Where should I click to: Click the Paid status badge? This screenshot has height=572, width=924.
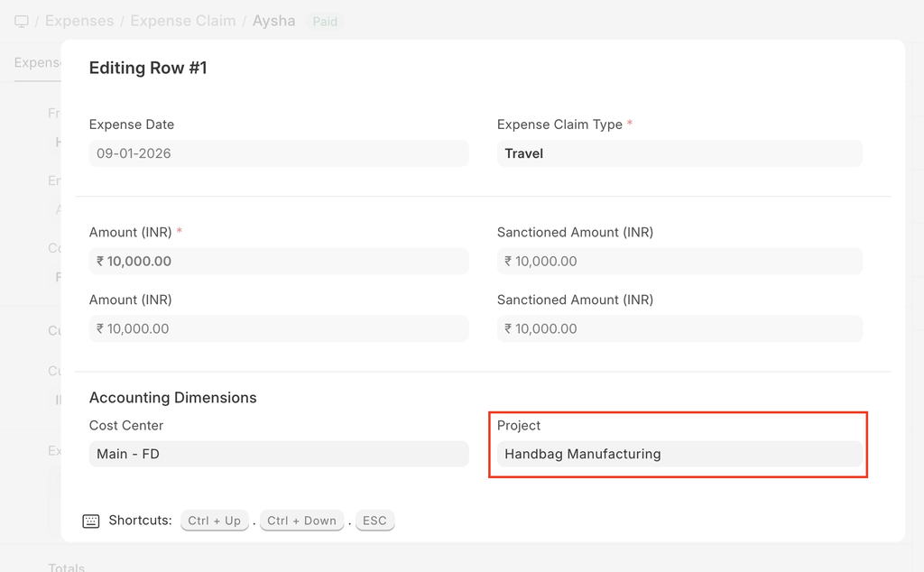click(x=325, y=22)
